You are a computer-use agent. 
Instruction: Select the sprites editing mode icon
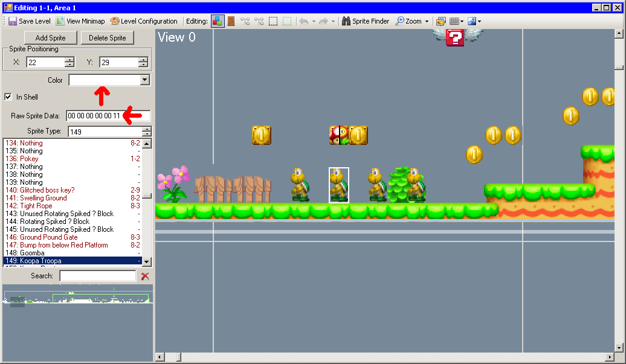coord(218,21)
